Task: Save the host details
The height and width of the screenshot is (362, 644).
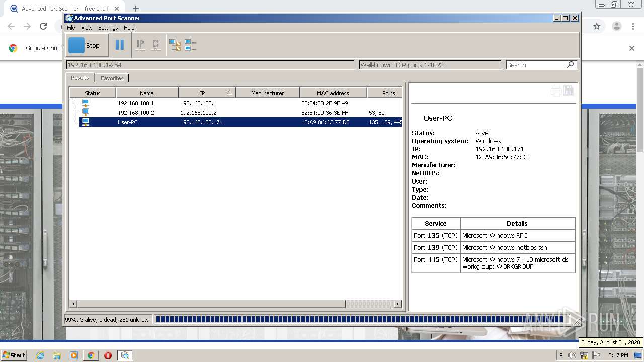Action: pyautogui.click(x=569, y=91)
